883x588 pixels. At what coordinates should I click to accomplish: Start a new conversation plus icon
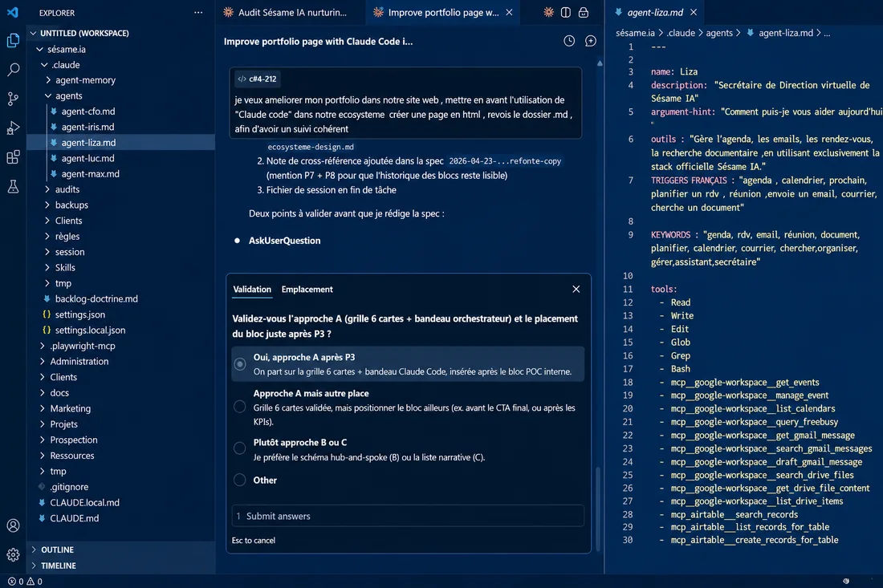coord(590,41)
